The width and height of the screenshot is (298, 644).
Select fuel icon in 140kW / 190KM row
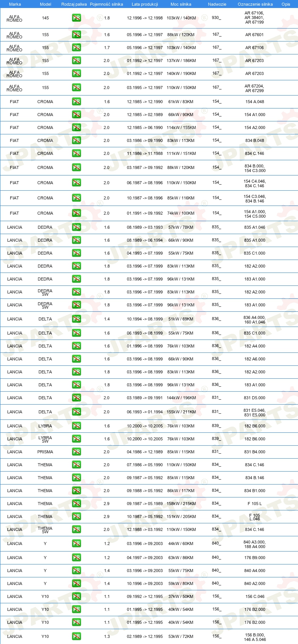click(x=77, y=73)
